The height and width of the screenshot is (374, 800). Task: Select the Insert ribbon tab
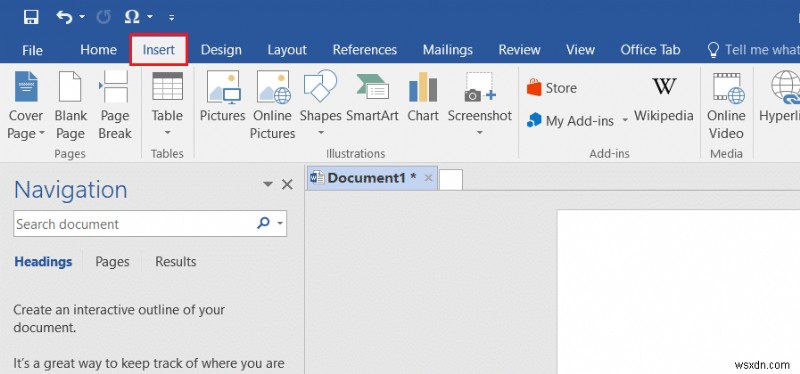click(159, 50)
